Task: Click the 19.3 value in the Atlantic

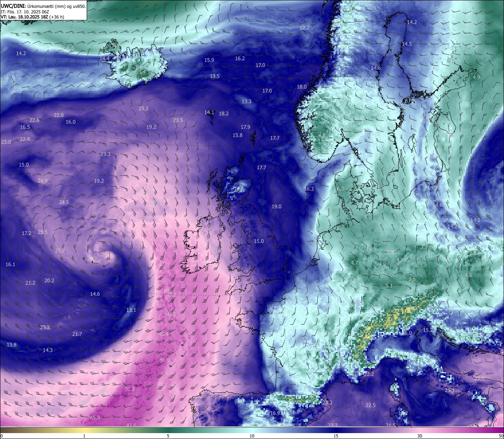Action: pos(106,154)
